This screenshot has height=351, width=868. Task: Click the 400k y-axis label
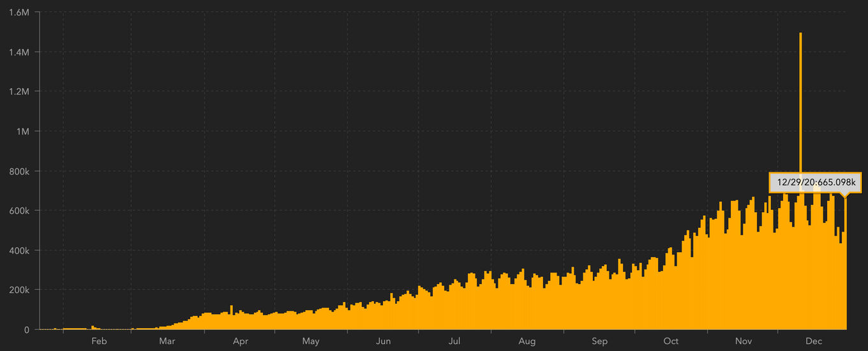point(19,250)
